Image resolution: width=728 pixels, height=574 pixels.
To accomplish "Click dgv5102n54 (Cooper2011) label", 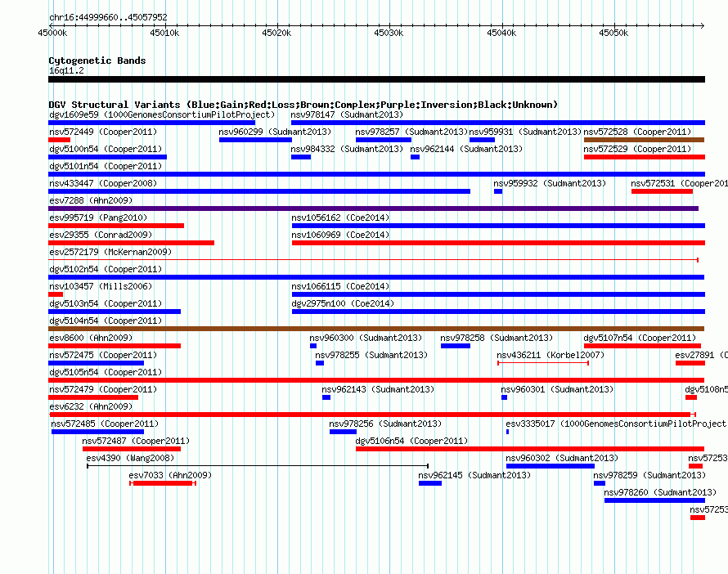I will click(106, 269).
